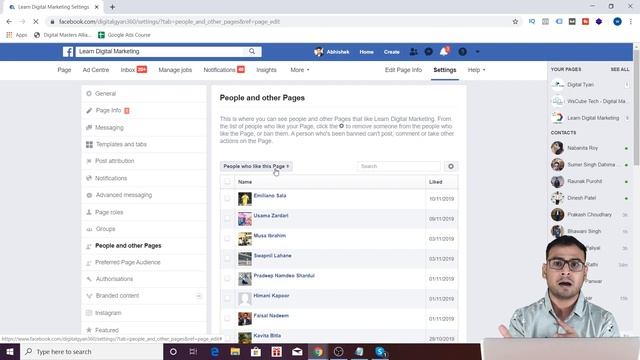Screen dimensions: 640x360
Task: Open the Inbox tab
Action: [133, 70]
